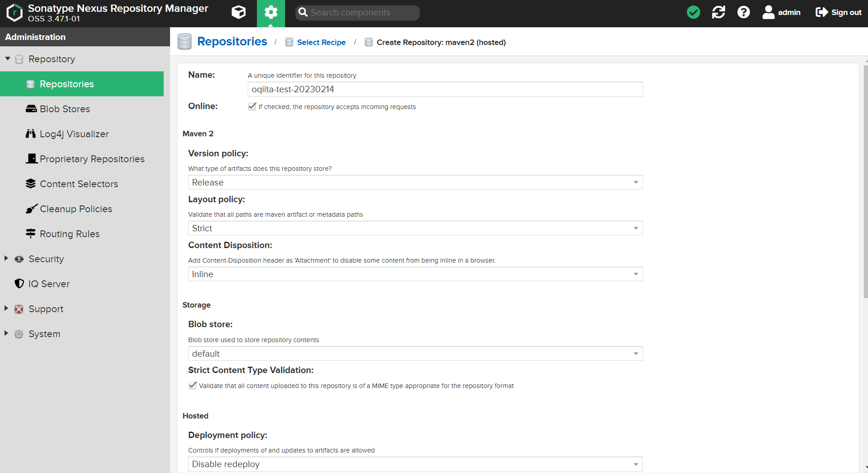This screenshot has width=868, height=473.
Task: Toggle the Online checkbox
Action: pos(252,106)
